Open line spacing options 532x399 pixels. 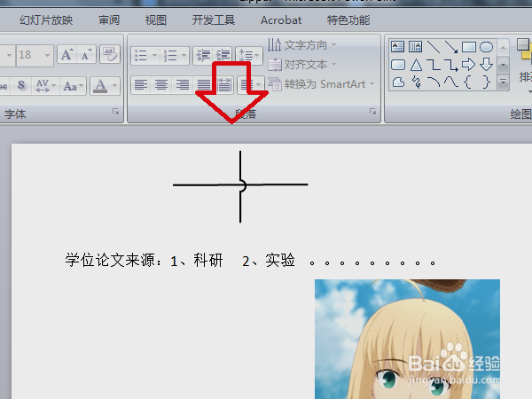tap(249, 55)
